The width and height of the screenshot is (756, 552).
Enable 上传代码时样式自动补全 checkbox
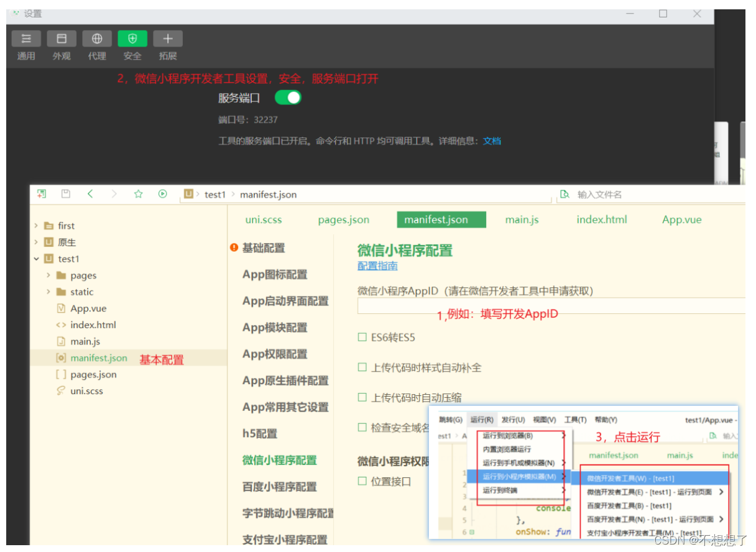pyautogui.click(x=362, y=367)
